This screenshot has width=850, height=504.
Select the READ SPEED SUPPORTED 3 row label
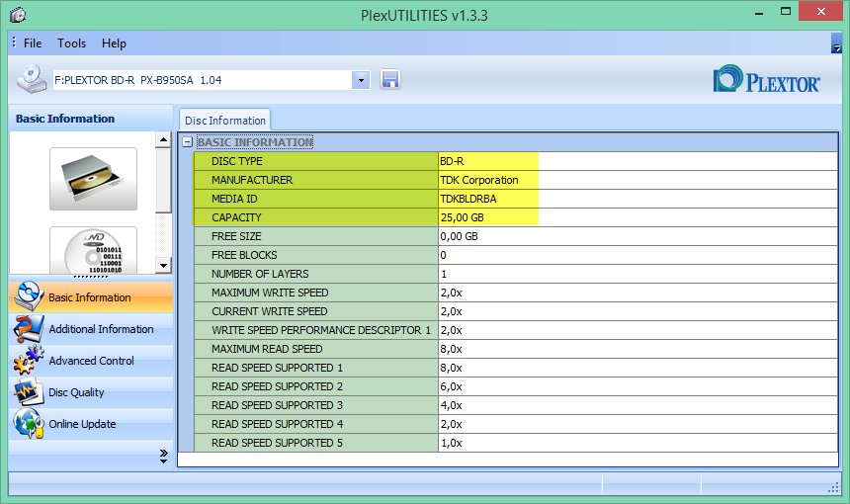pyautogui.click(x=277, y=405)
